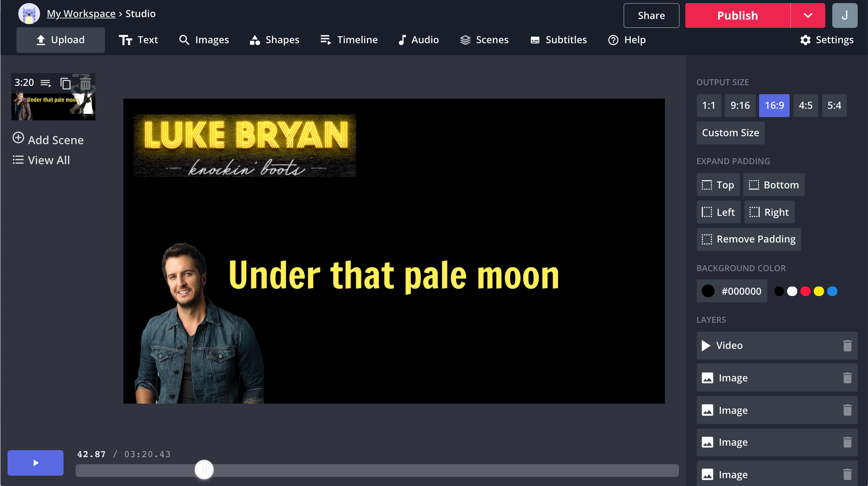Click the user avatar J icon
This screenshot has width=868, height=486.
tap(844, 16)
